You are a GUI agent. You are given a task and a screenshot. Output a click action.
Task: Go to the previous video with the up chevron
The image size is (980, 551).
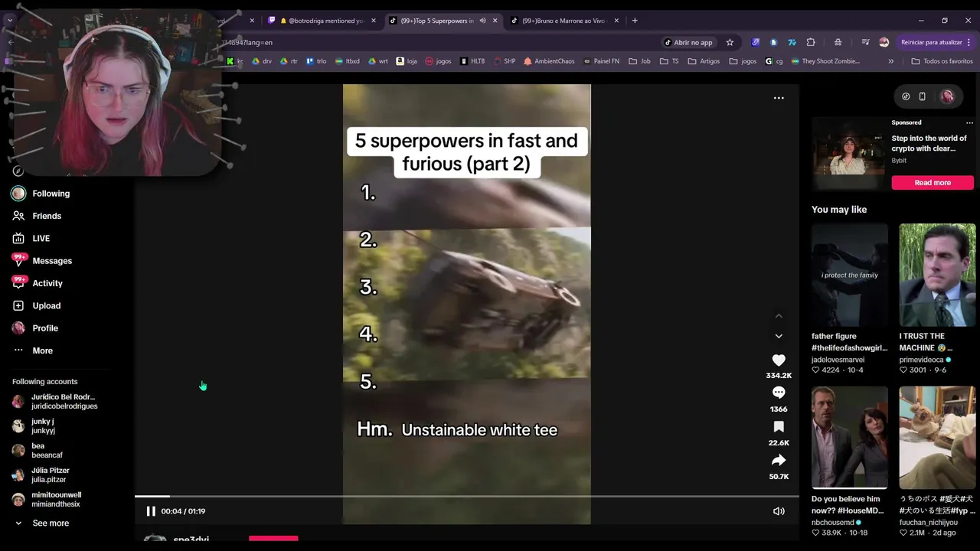click(779, 315)
